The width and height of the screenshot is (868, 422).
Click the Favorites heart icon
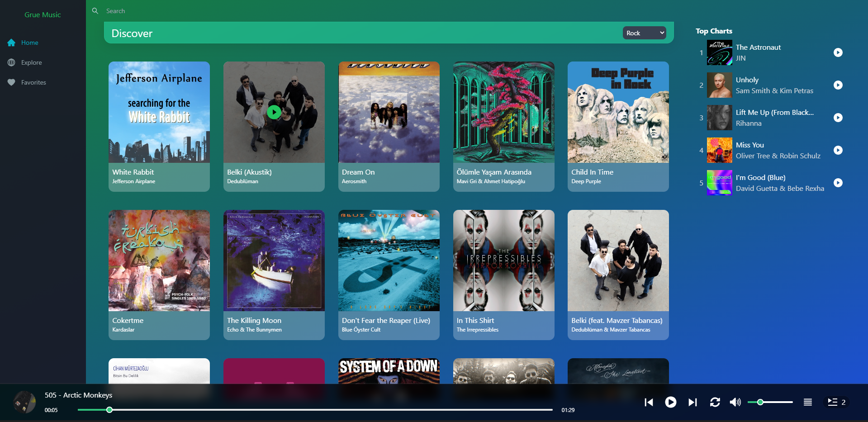click(x=11, y=82)
